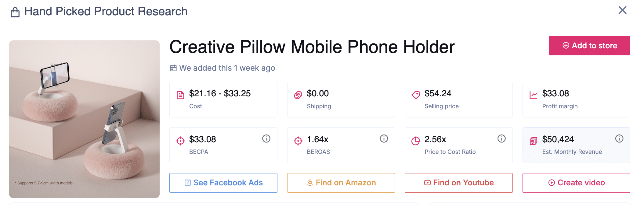The image size is (644, 208).
Task: Open the BECPA info tooltip
Action: tap(266, 138)
